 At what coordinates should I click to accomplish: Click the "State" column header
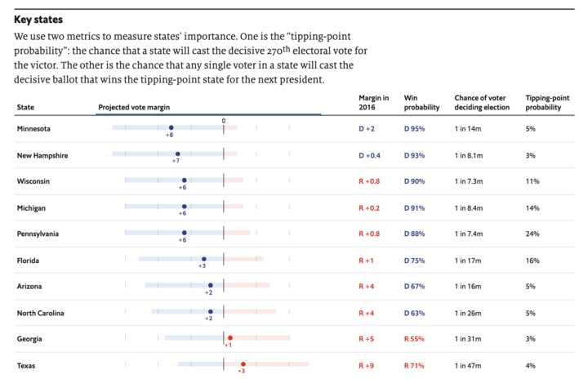(25, 107)
